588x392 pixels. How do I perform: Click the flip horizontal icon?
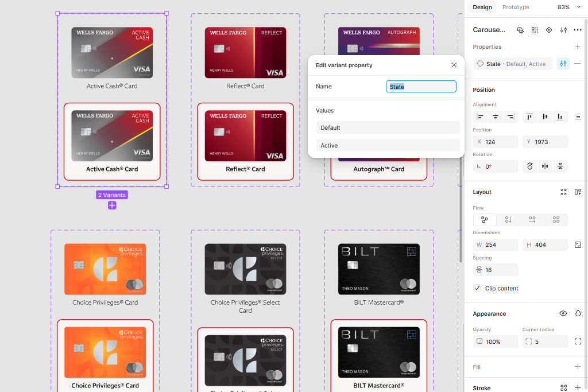pyautogui.click(x=545, y=166)
